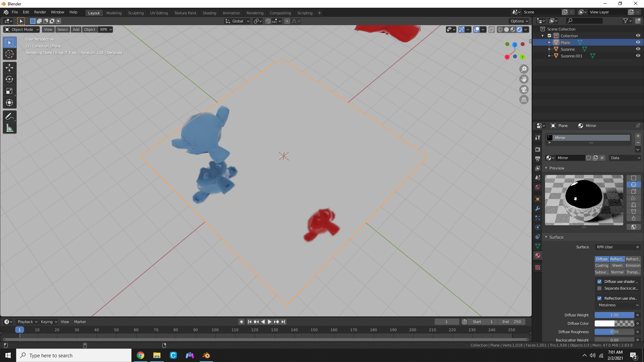The height and width of the screenshot is (362, 644).
Task: Switch to the Sculpting workspace tab
Action: 136,13
